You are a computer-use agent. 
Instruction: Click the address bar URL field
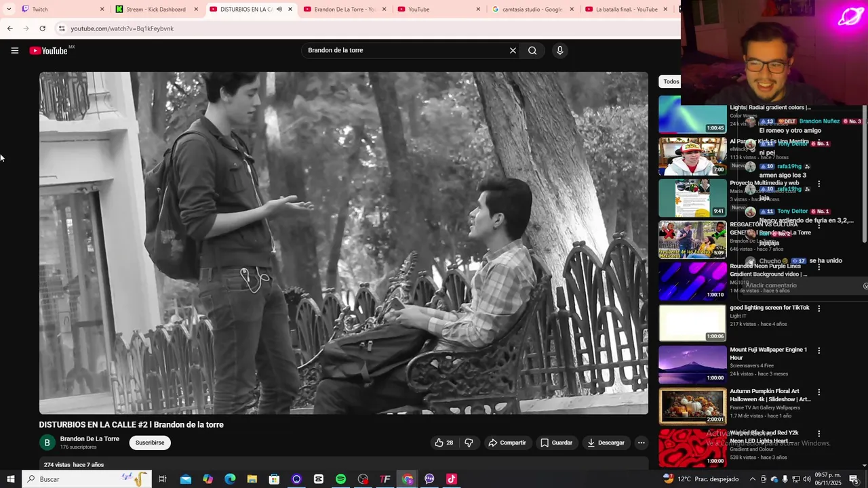pos(366,28)
